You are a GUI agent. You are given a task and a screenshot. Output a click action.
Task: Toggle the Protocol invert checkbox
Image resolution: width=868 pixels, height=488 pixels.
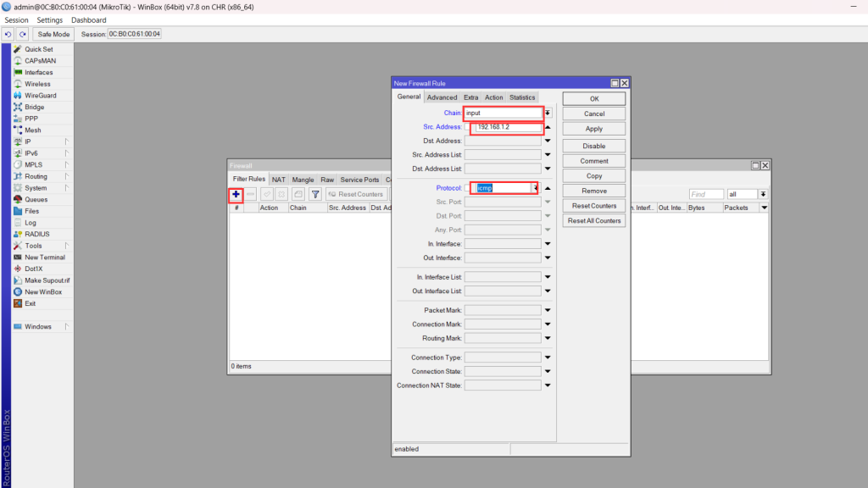point(468,188)
